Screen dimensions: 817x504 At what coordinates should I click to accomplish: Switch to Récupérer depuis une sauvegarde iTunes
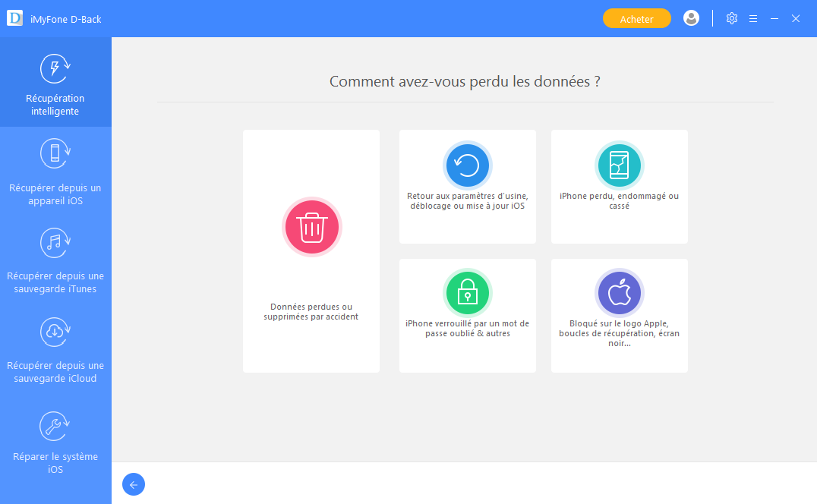tap(55, 282)
